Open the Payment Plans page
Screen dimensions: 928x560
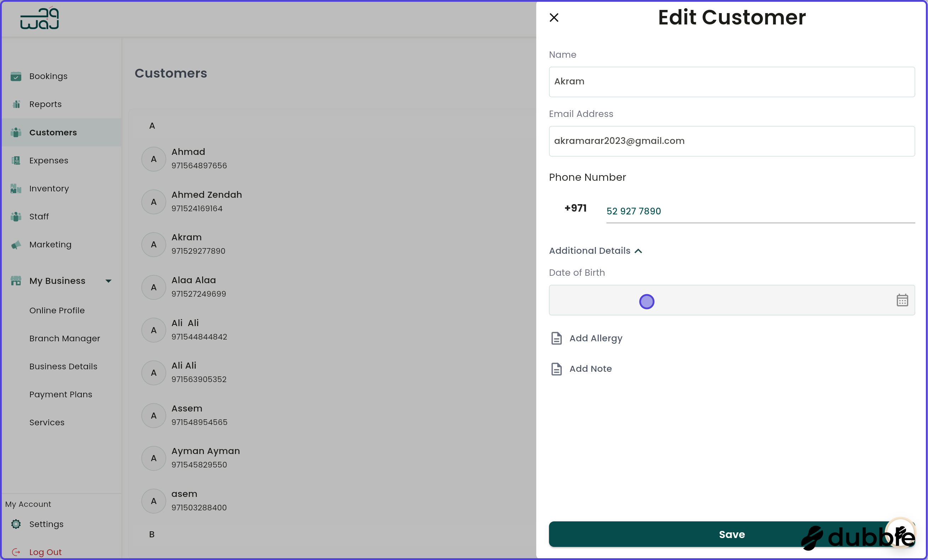pyautogui.click(x=61, y=394)
